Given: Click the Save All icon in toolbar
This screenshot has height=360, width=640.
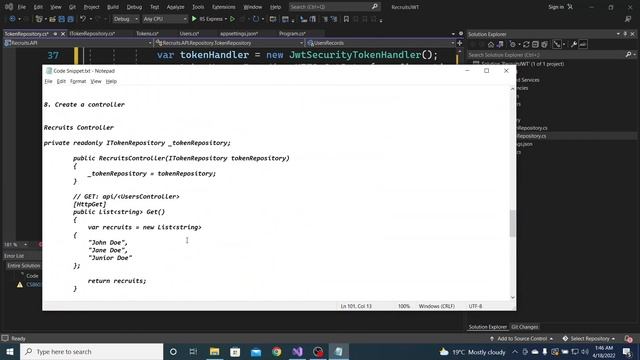Looking at the screenshot, I should pos(70,19).
